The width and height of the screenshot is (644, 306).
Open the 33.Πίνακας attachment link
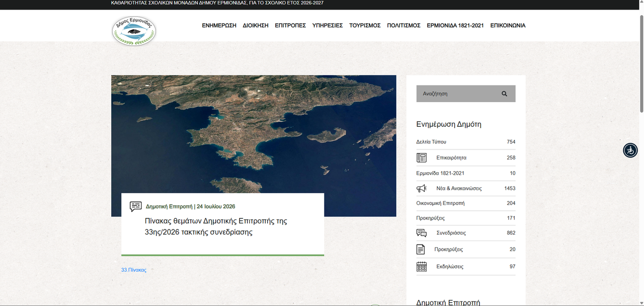(134, 270)
